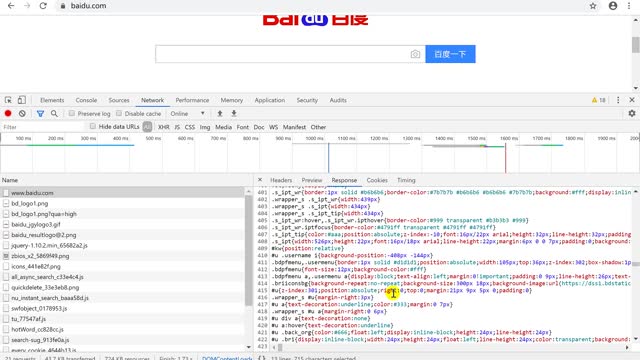Click the site lock icon in the address bar
640x360 pixels.
(x=63, y=6)
